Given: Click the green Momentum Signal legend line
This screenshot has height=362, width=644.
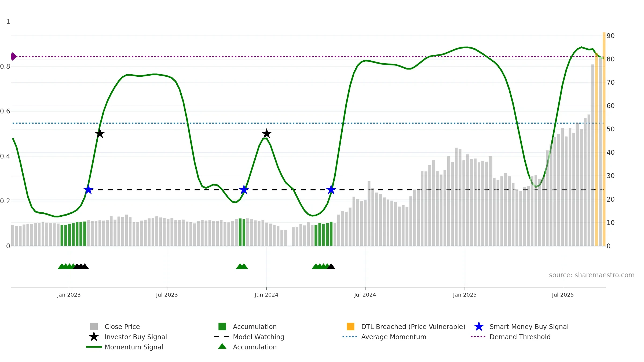Looking at the screenshot, I should click(x=94, y=347).
